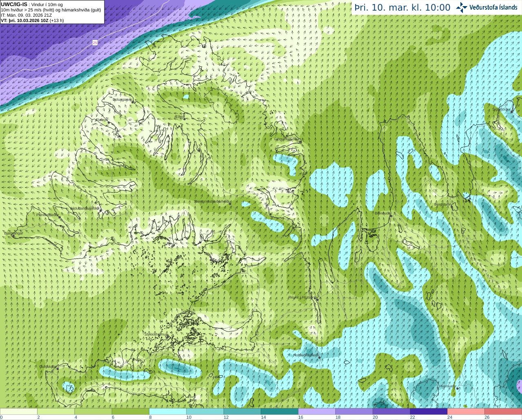Image resolution: width=522 pixels, height=420 pixels.
Task: Click the Veðurstofa Íslands logo text
Action: click(493, 7)
